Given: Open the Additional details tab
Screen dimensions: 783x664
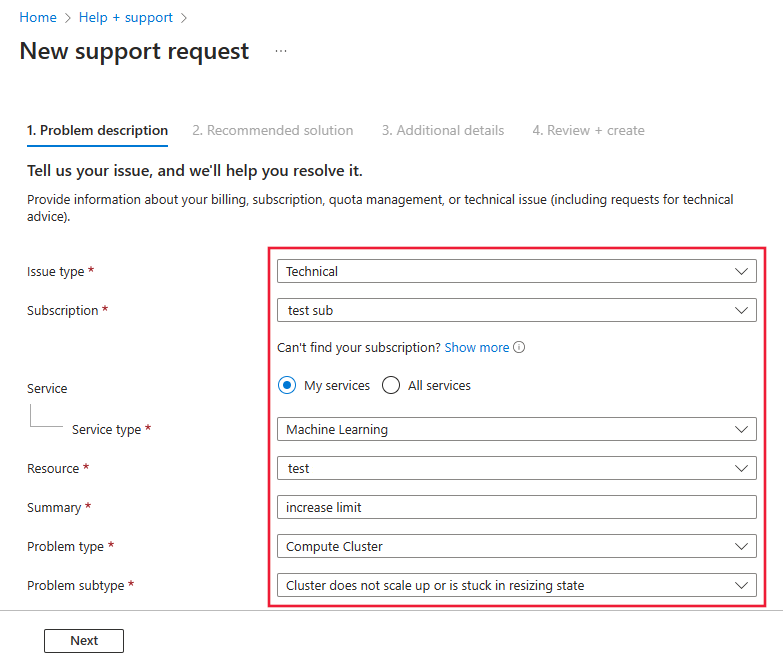Looking at the screenshot, I should coord(443,130).
